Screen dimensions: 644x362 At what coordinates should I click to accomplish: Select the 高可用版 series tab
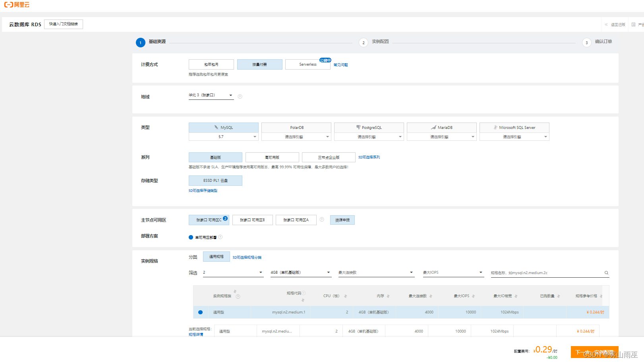point(272,157)
